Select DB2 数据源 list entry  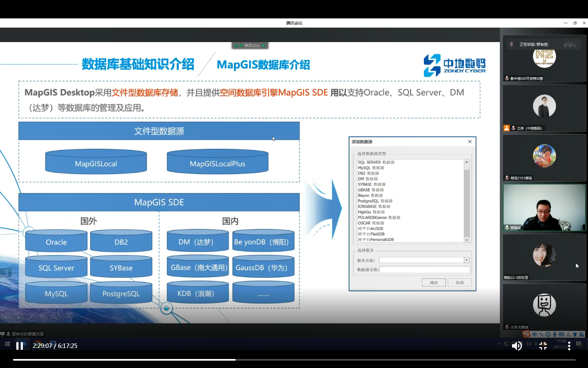(368, 173)
